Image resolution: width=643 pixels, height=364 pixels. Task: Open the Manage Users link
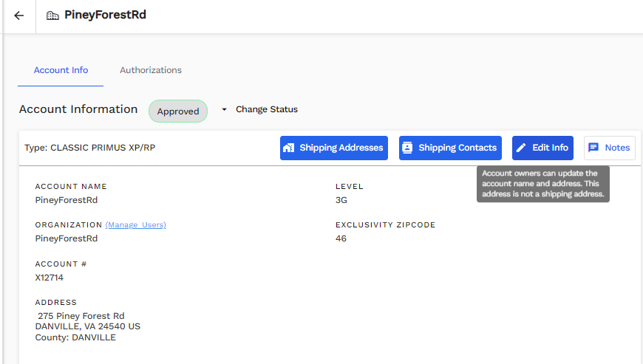[x=136, y=224]
